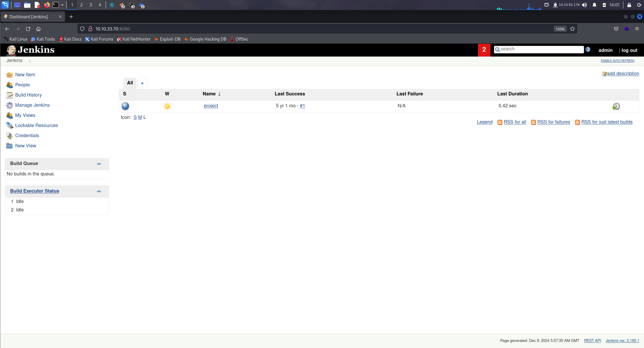644x348 pixels.
Task: Click the RSS for failures feed icon
Action: (x=533, y=122)
